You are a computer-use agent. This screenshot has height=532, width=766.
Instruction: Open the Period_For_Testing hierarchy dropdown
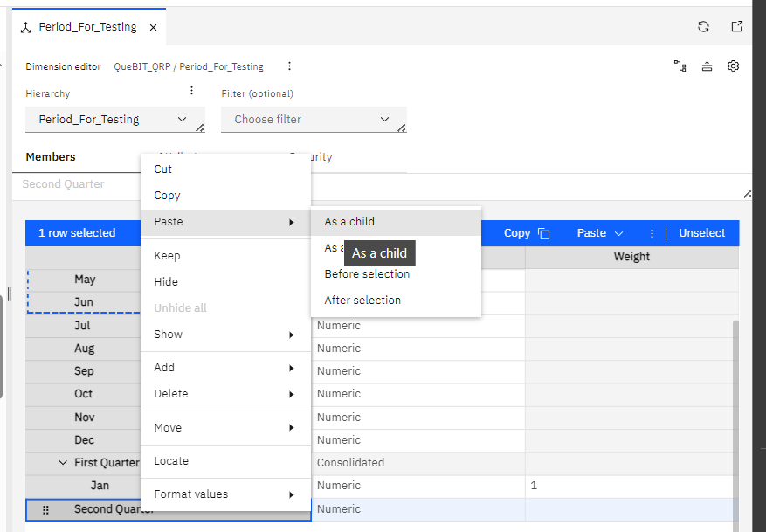pyautogui.click(x=114, y=119)
